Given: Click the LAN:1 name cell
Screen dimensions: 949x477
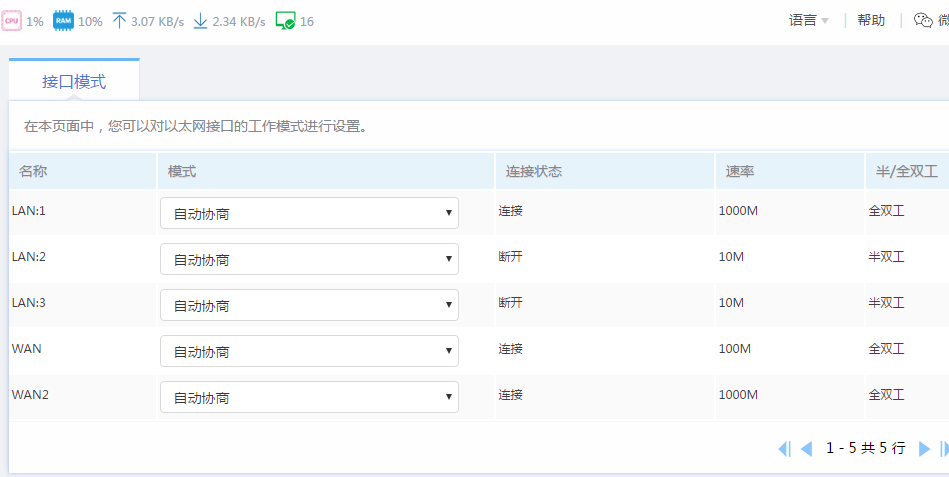Looking at the screenshot, I should coord(28,211).
